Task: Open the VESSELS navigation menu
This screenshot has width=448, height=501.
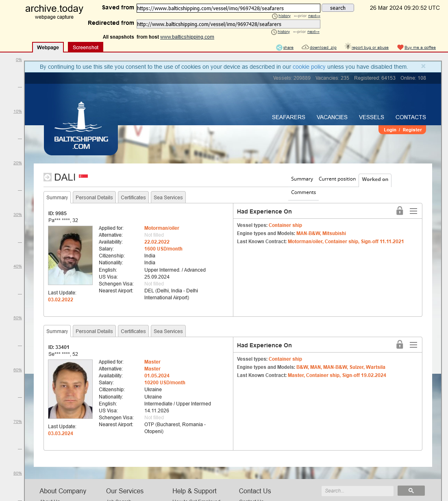Action: [x=372, y=117]
